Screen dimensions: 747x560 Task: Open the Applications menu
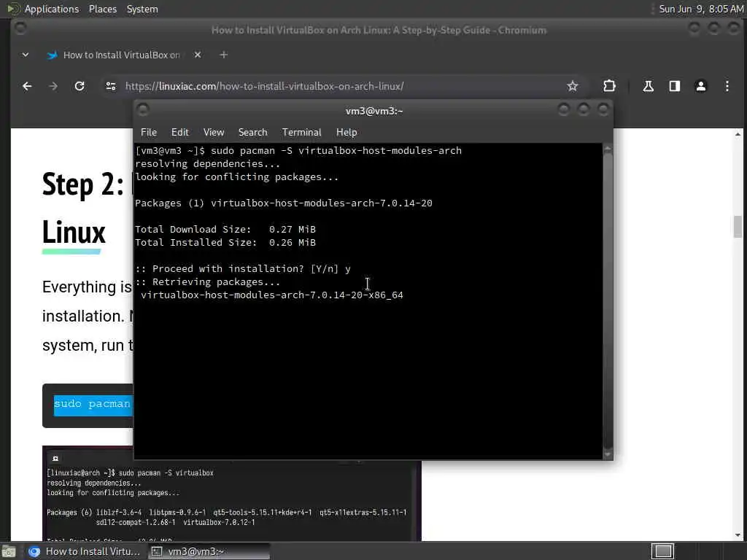52,9
